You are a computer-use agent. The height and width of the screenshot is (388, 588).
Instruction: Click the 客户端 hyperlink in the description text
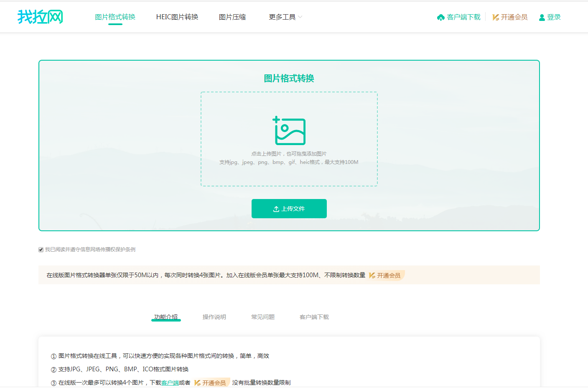point(170,383)
